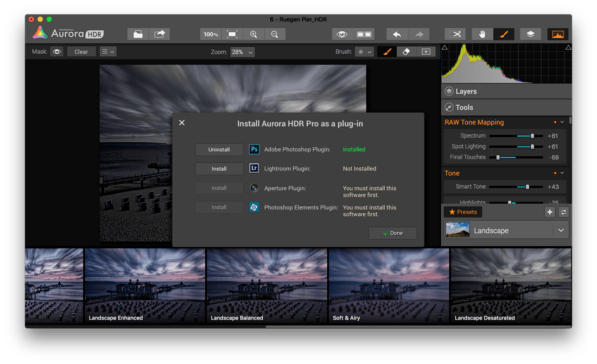This screenshot has height=364, width=597.
Task: Click the Not Installed status text
Action: (359, 169)
